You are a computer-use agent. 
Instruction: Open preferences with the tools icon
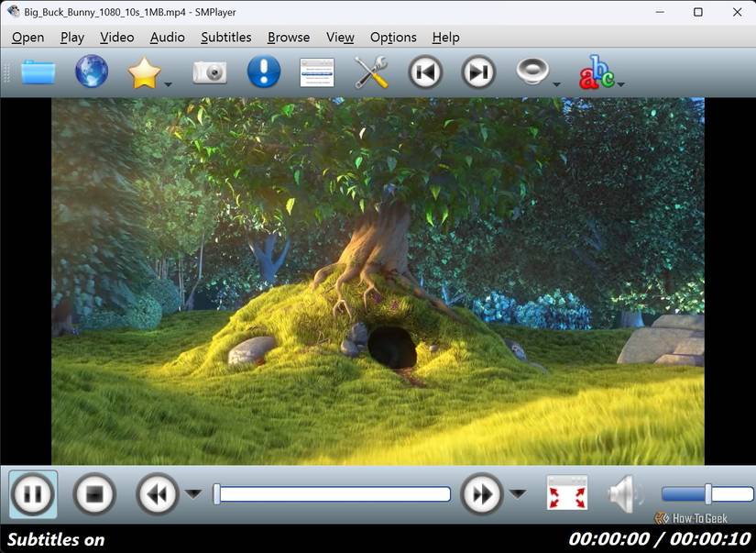(x=371, y=72)
